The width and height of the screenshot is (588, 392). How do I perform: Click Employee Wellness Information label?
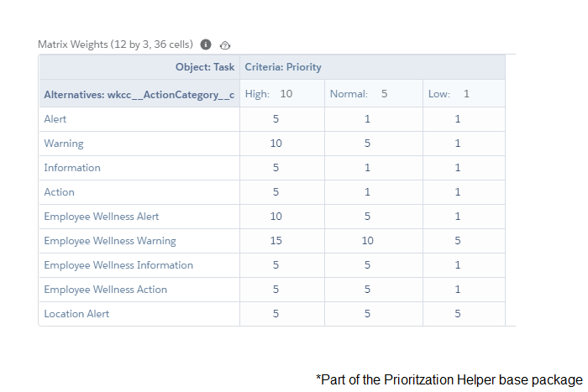118,265
